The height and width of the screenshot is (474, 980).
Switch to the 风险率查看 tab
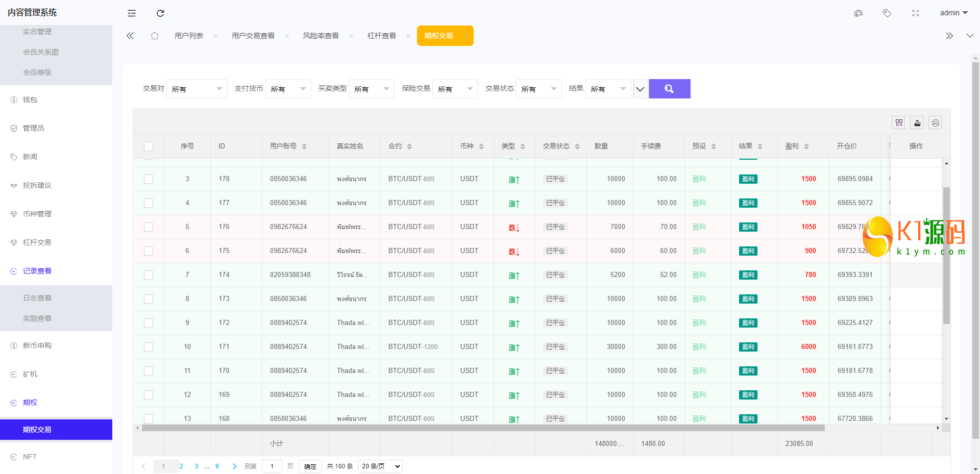point(321,36)
